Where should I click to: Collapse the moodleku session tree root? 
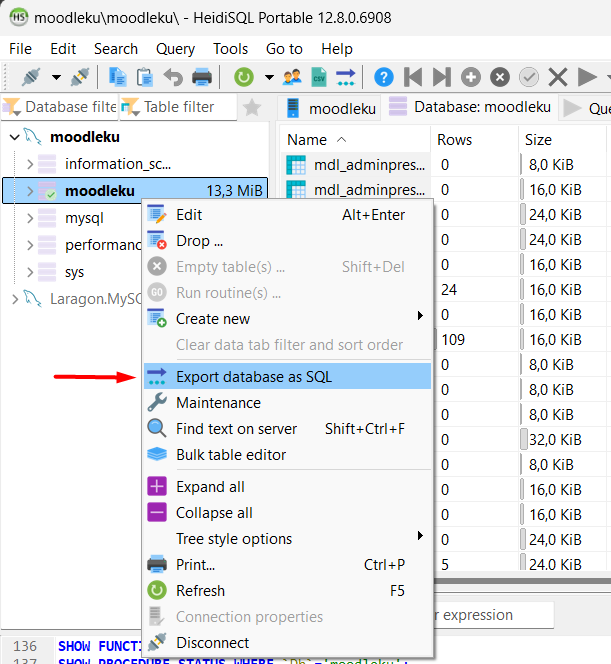15,137
